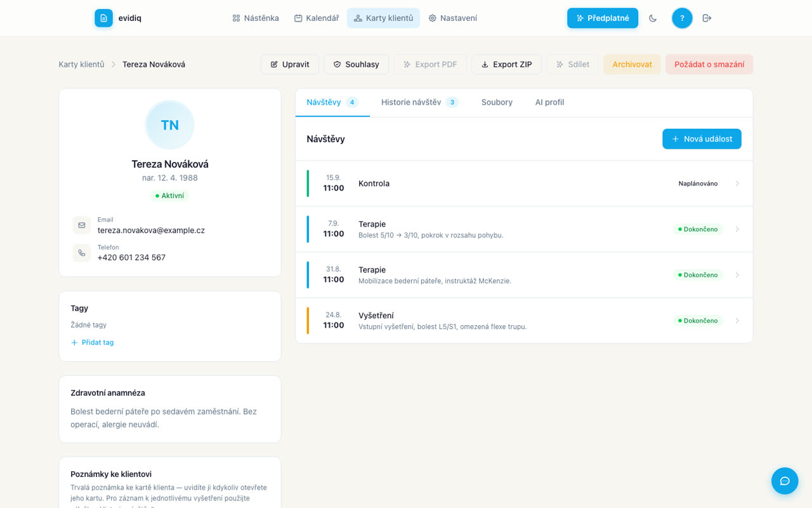Image resolution: width=812 pixels, height=508 pixels.
Task: Open Nástěnka dashboard menu item
Action: point(256,18)
